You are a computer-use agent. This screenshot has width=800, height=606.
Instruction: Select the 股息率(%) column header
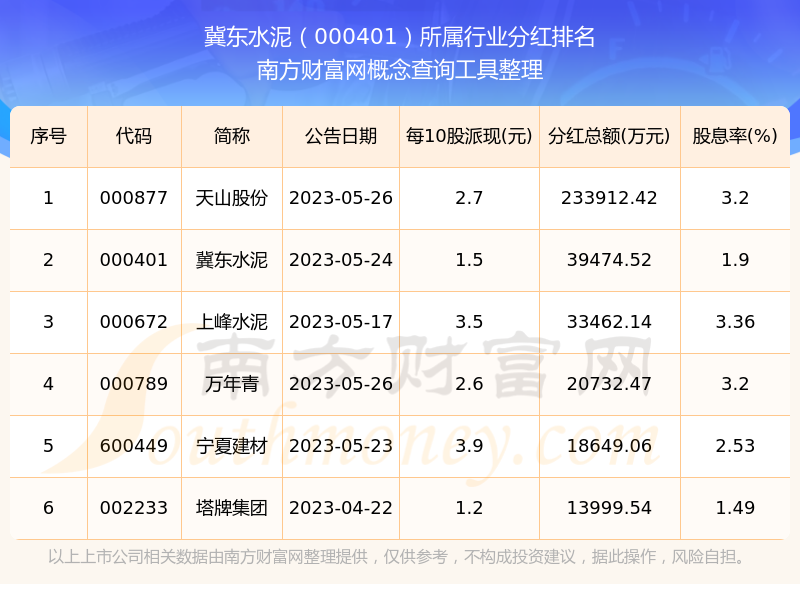point(735,136)
